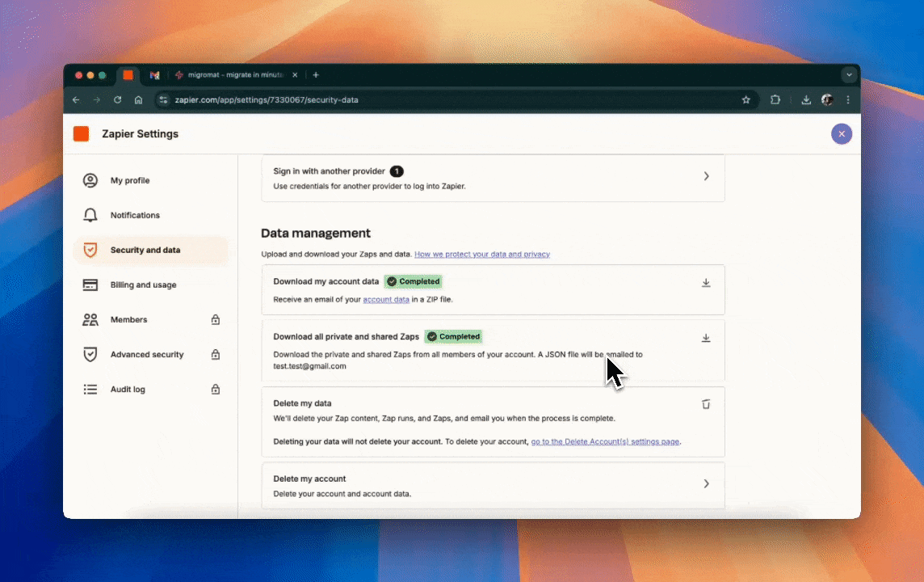
Task: Switch to the migromat browser tab
Action: pyautogui.click(x=234, y=75)
